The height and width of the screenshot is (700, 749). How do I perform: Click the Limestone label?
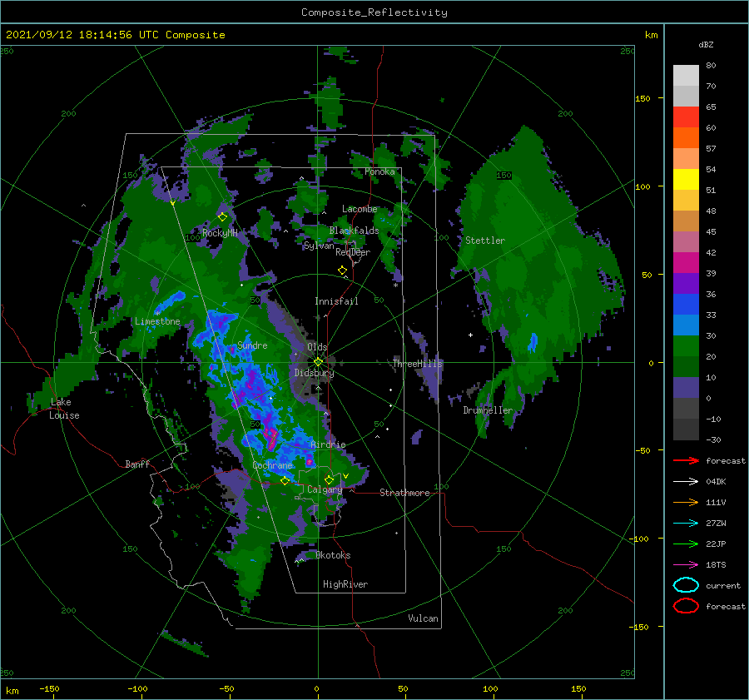157,321
